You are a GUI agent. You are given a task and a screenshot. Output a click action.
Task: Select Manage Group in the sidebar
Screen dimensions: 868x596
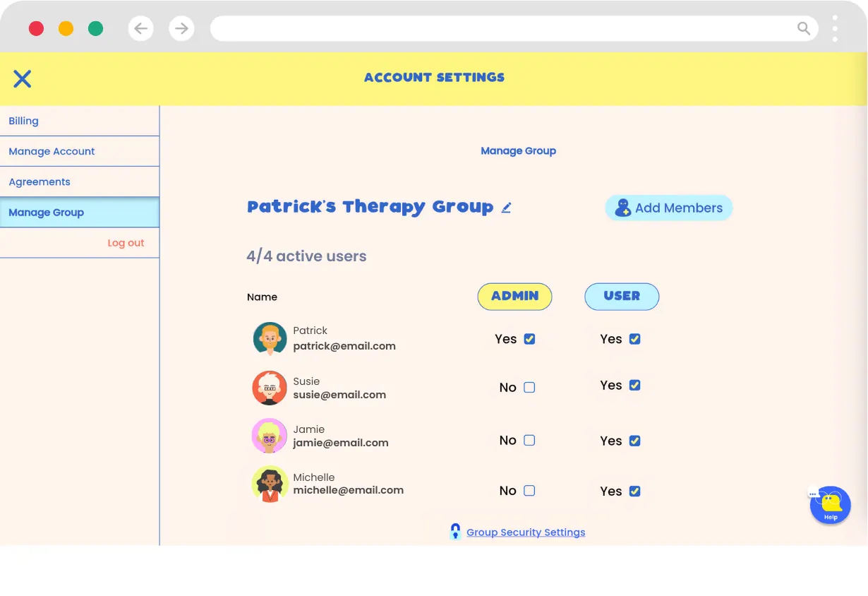[x=80, y=212]
